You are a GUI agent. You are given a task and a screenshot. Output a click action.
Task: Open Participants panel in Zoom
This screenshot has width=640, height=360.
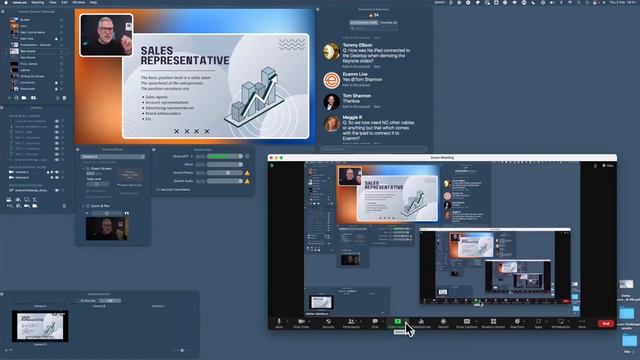pyautogui.click(x=351, y=322)
